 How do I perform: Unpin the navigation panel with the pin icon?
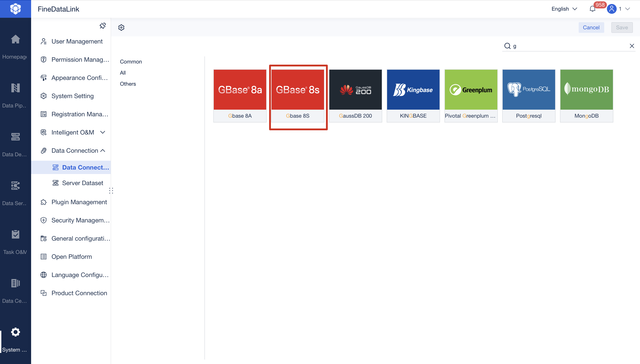(x=103, y=26)
